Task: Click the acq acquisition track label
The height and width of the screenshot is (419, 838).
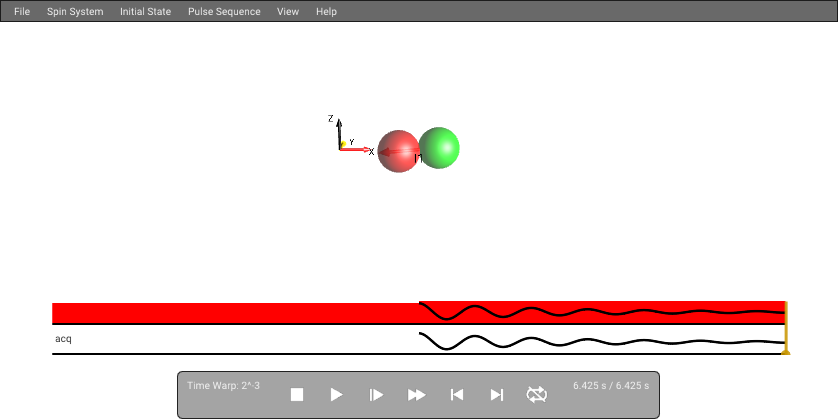Action: [x=63, y=339]
